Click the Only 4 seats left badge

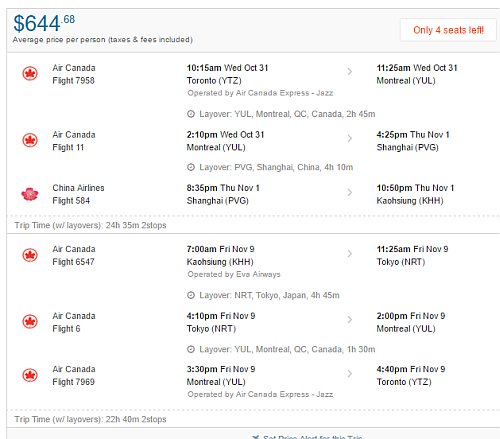click(x=448, y=30)
